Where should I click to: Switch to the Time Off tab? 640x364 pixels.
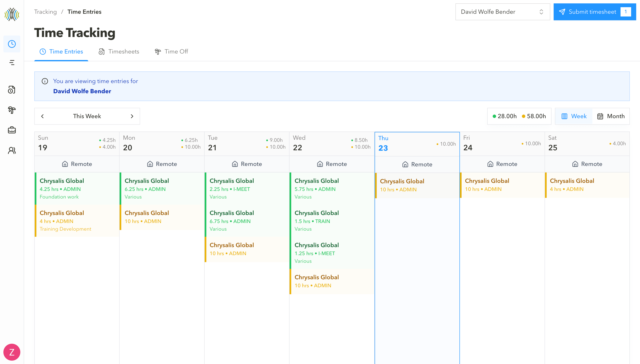tap(171, 52)
